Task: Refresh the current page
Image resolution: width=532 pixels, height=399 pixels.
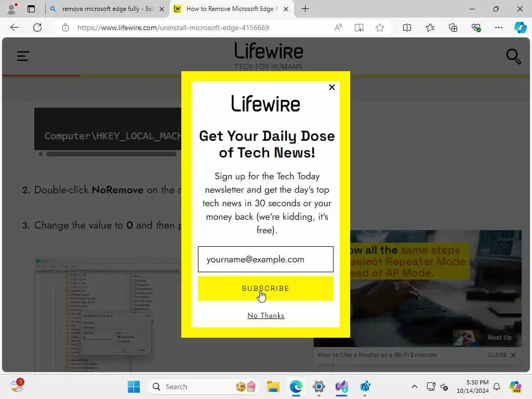Action: tap(37, 28)
